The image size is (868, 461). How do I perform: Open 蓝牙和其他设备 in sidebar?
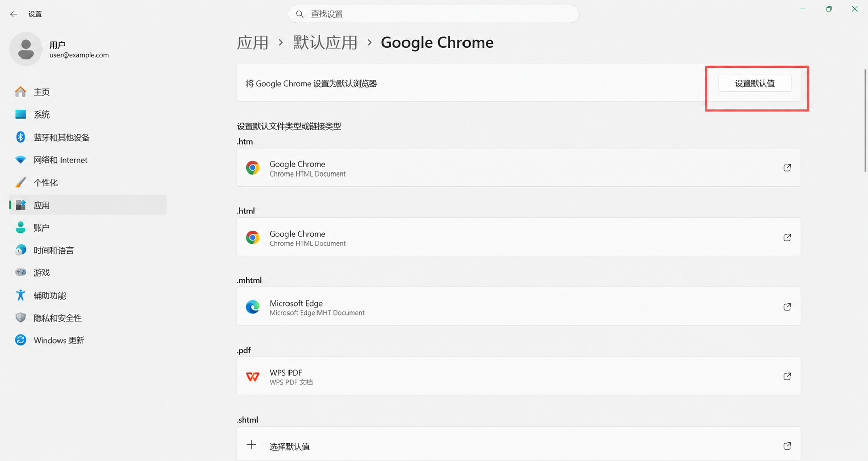coord(88,137)
